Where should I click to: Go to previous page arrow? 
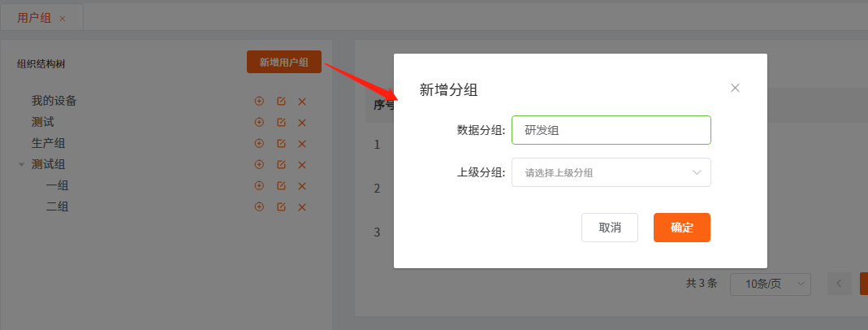coord(840,284)
